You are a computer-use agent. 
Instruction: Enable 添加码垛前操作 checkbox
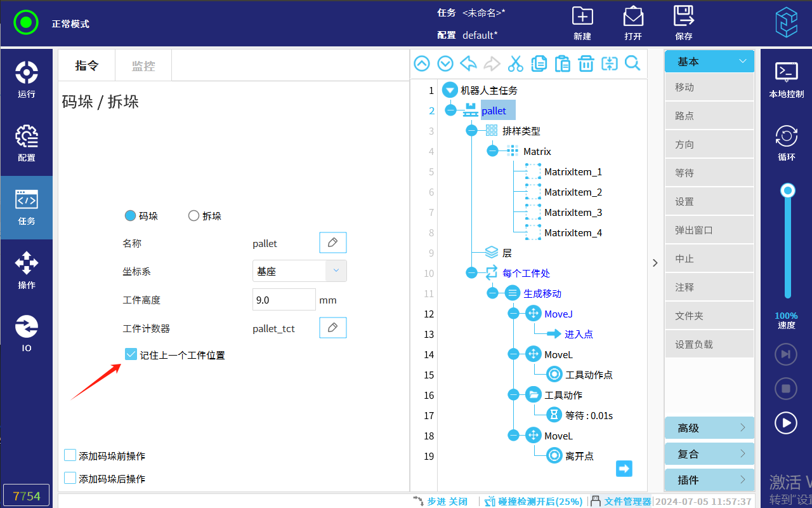(70, 455)
